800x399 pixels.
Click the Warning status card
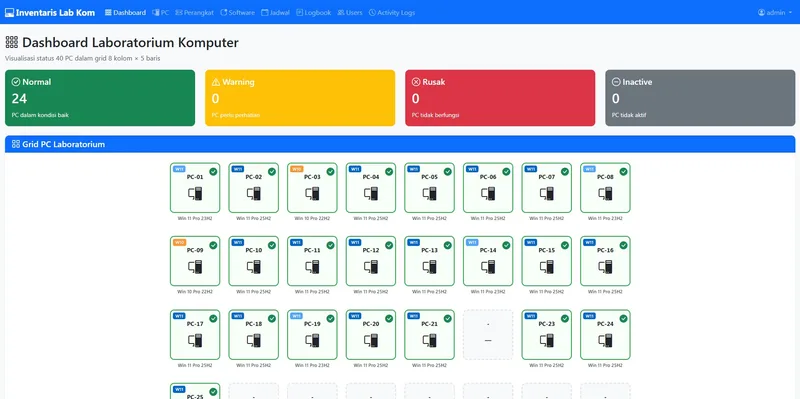(300, 98)
